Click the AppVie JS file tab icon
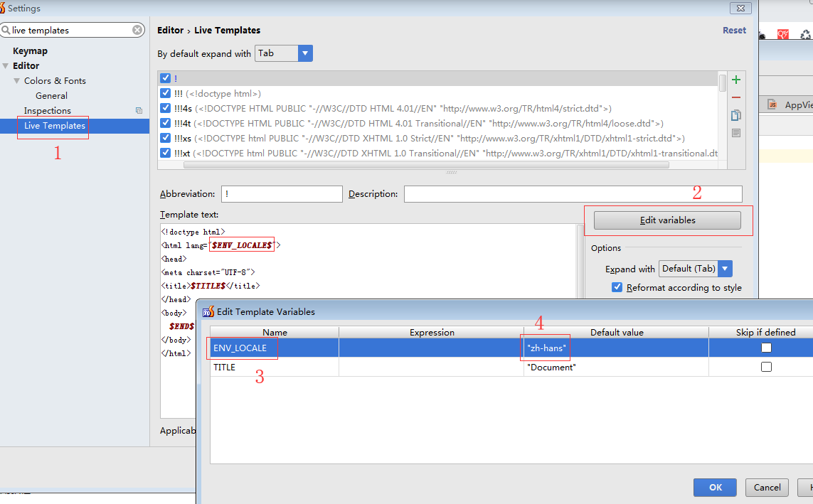This screenshot has height=504, width=813. coord(772,104)
